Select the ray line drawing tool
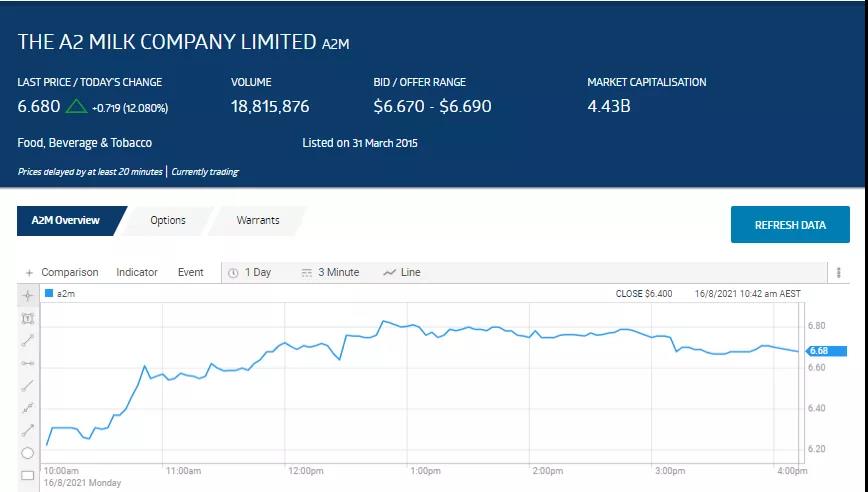 tap(28, 386)
